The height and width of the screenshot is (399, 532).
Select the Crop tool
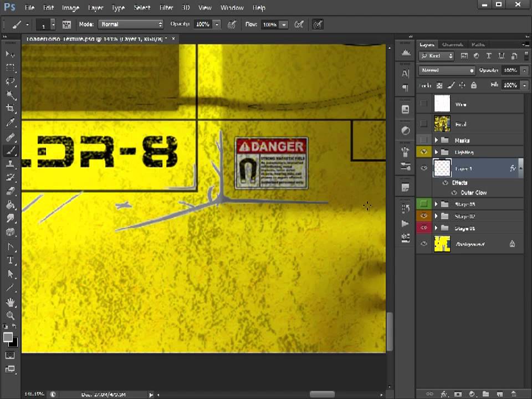(10, 108)
